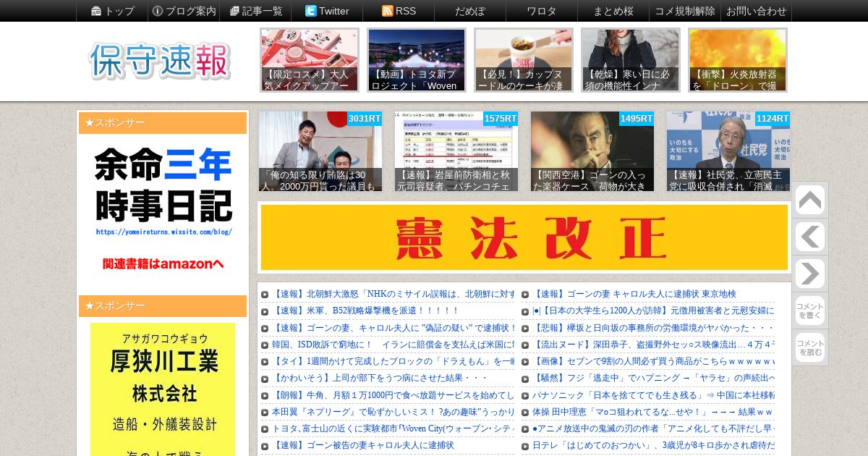Image resolution: width=868 pixels, height=456 pixels.
Task: Open 北朝鮮大激怒 NHKのミサイル誤報 link
Action: 393,294
